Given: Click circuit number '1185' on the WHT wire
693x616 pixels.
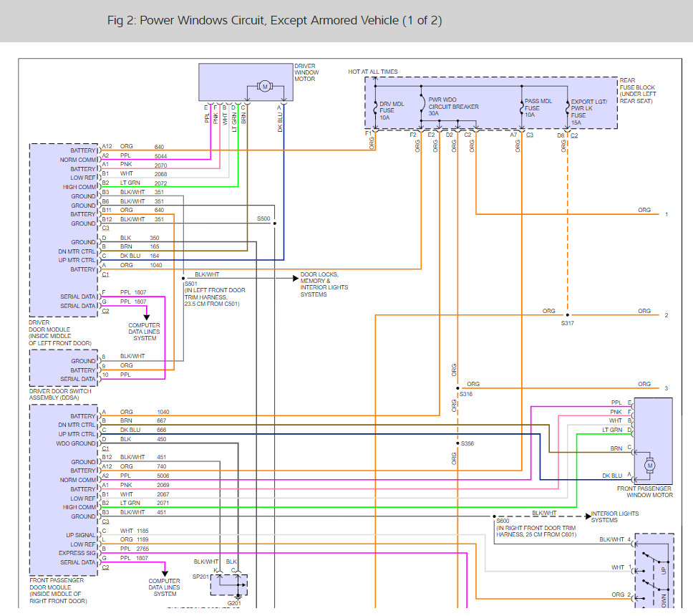Looking at the screenshot, I should 142,531.
